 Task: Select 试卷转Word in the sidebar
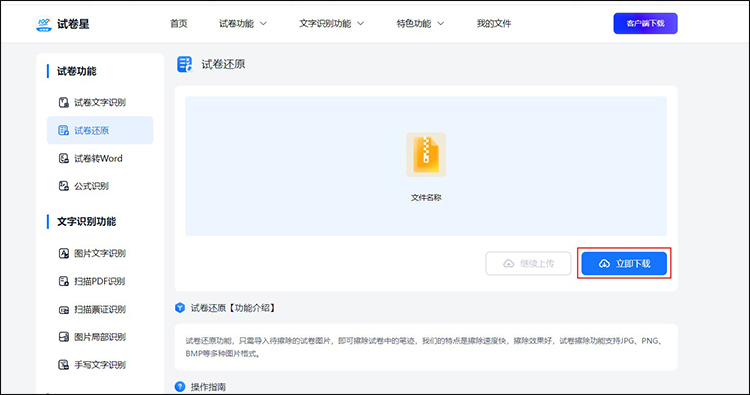click(100, 158)
